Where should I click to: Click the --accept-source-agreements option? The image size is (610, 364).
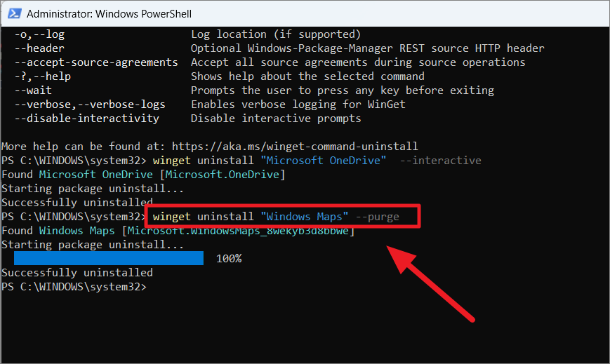click(96, 62)
